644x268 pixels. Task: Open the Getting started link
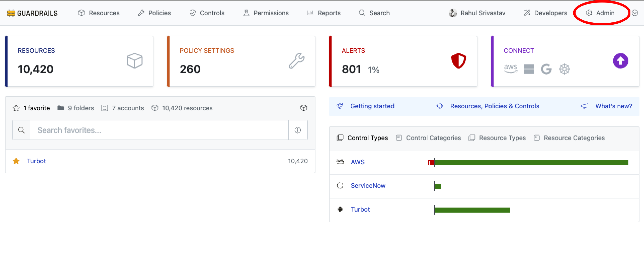click(x=372, y=106)
